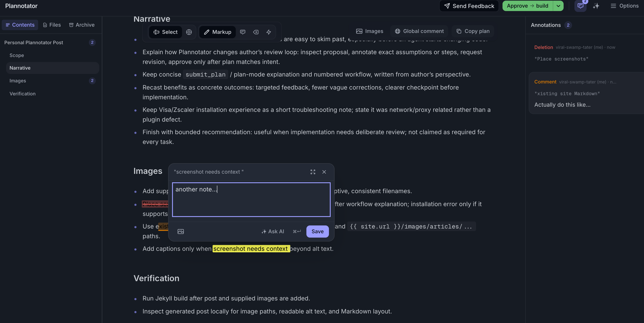Click 'Keep Visa/Zscaler installation experience' bullet
Viewport: 644px width, 323px height.
(x=317, y=115)
